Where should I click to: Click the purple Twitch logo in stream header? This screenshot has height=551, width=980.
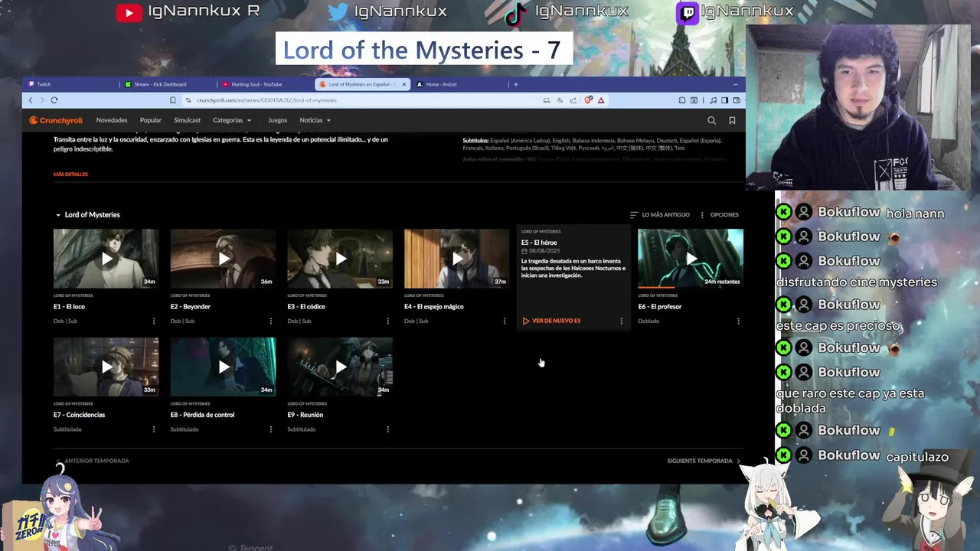(x=688, y=13)
